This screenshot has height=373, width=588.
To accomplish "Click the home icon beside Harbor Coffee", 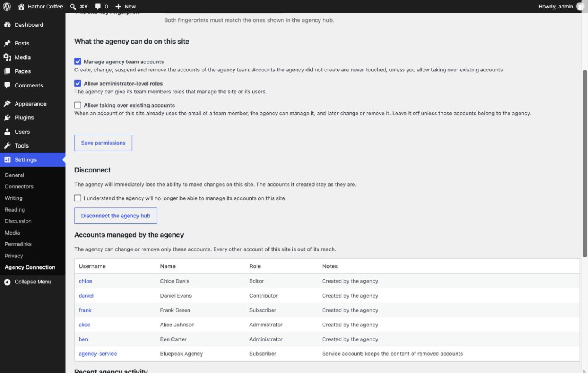I will [21, 6].
